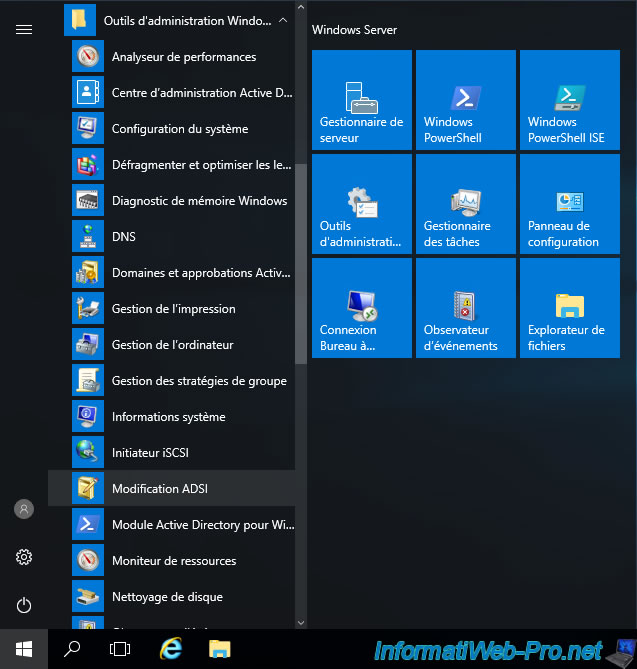Open the Gestionnaire des tâches tile
Image resolution: width=637 pixels, height=669 pixels.
point(466,204)
